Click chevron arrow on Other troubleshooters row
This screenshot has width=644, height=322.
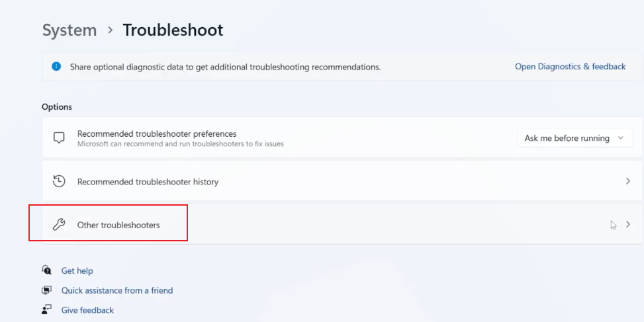tap(627, 224)
